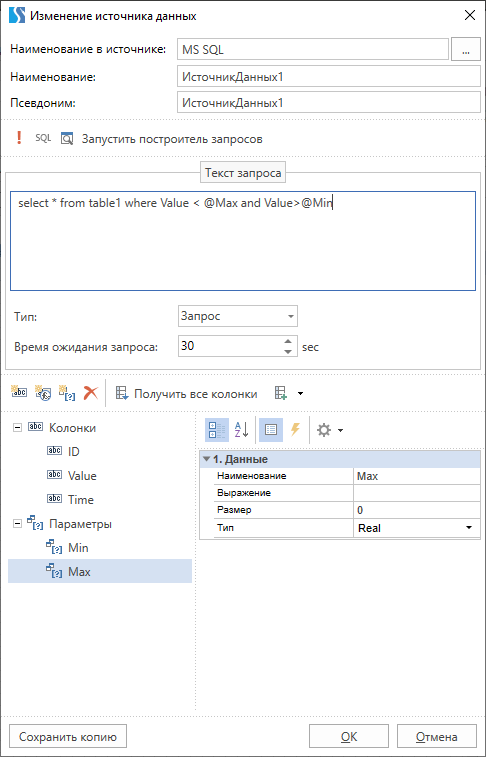
Task: Toggle the properties page view icon
Action: click(x=271, y=430)
